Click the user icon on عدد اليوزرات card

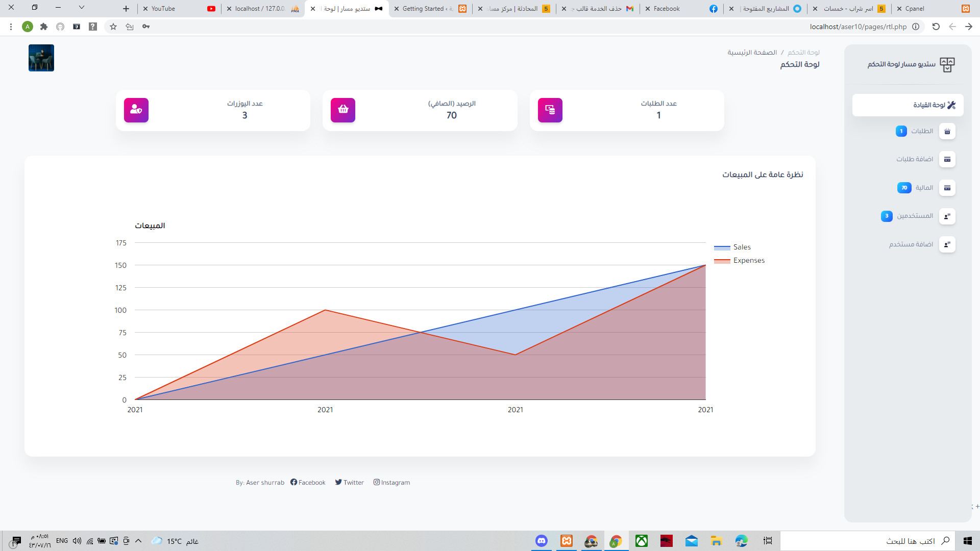tap(136, 110)
